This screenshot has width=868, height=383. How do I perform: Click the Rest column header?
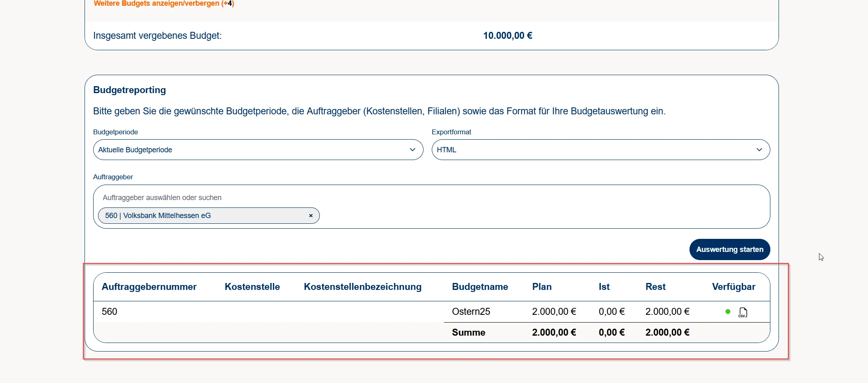click(655, 287)
